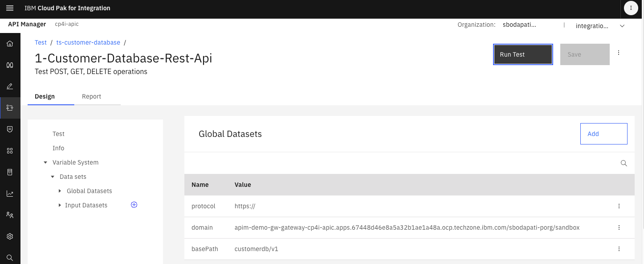Screen dimensions: 644x264
Task: Open the Analytics chart icon in sidebar
Action: (x=10, y=194)
